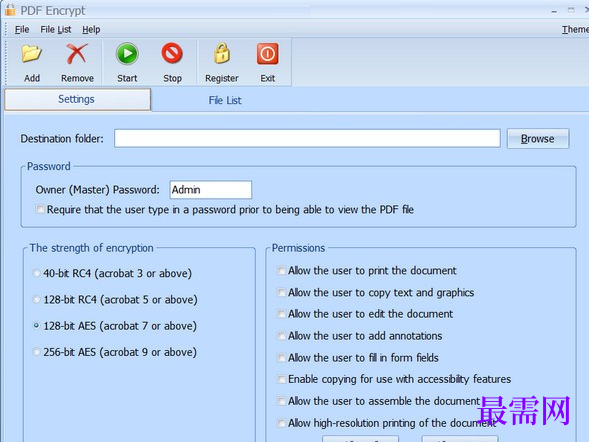Click the Owner (Master) Password field
Image resolution: width=589 pixels, height=442 pixels.
point(210,190)
